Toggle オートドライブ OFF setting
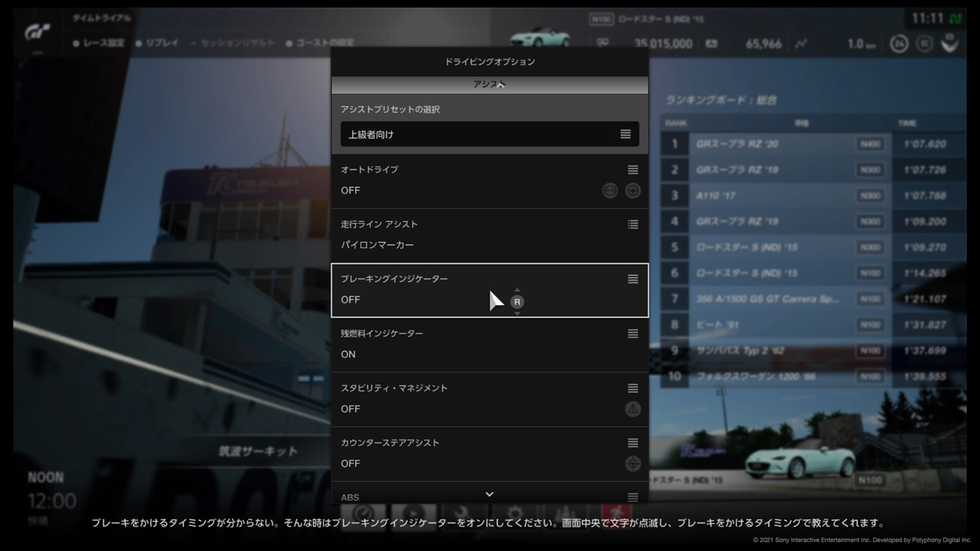 point(350,190)
